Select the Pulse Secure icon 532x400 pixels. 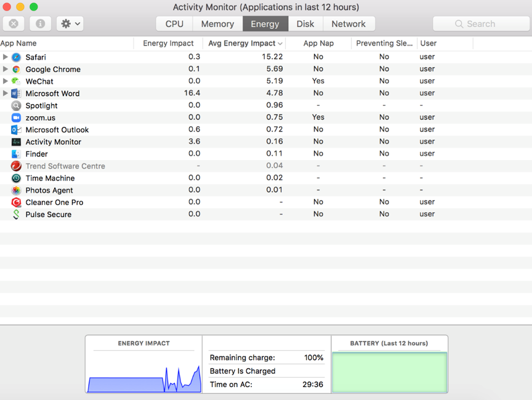coord(16,215)
